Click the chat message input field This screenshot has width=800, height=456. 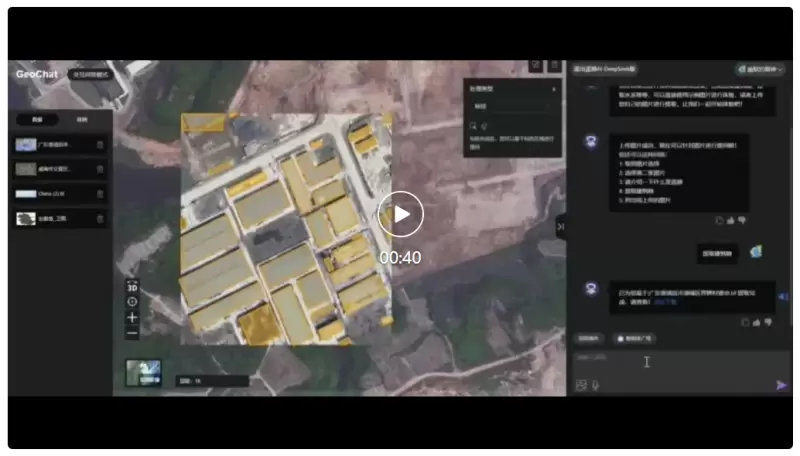pyautogui.click(x=670, y=360)
